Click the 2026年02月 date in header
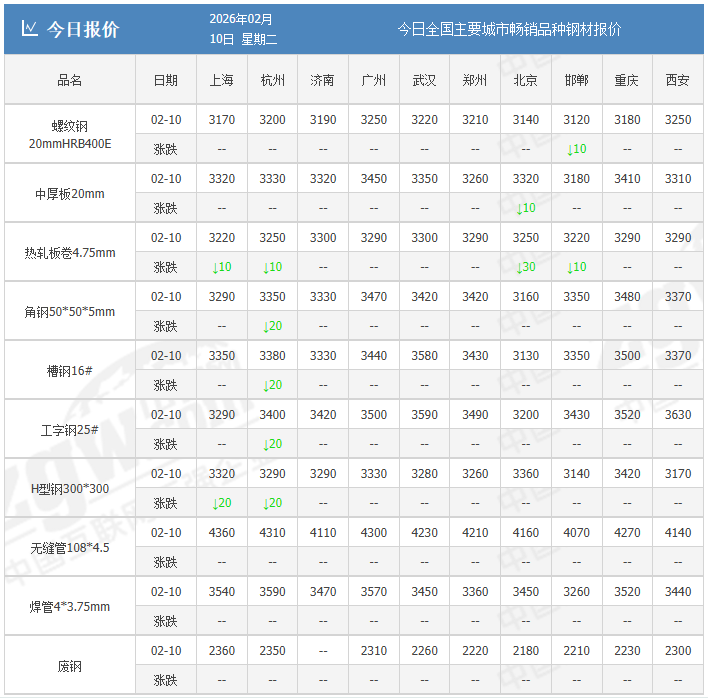 pyautogui.click(x=241, y=19)
